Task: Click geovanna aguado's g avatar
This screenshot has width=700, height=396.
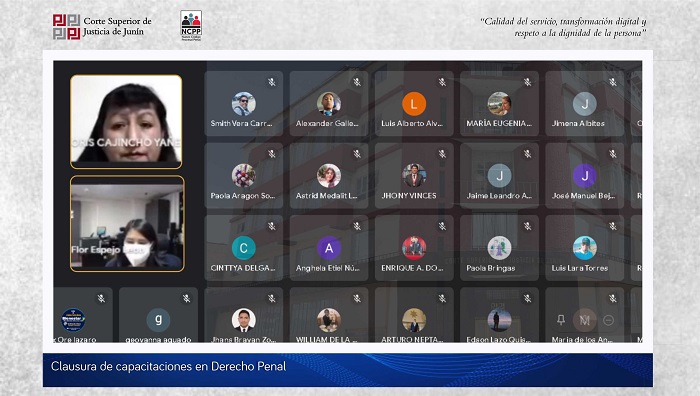Action: pos(158,320)
